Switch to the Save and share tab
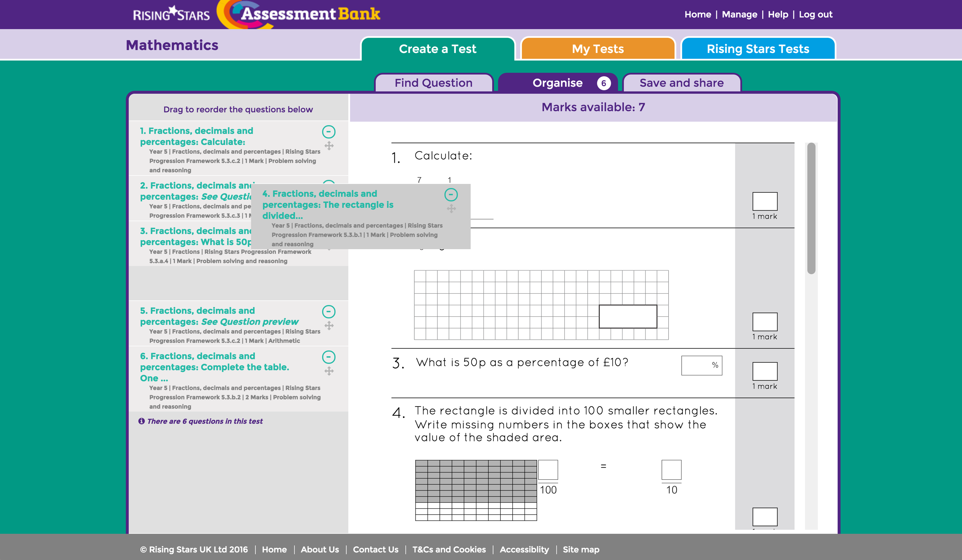 click(x=681, y=82)
